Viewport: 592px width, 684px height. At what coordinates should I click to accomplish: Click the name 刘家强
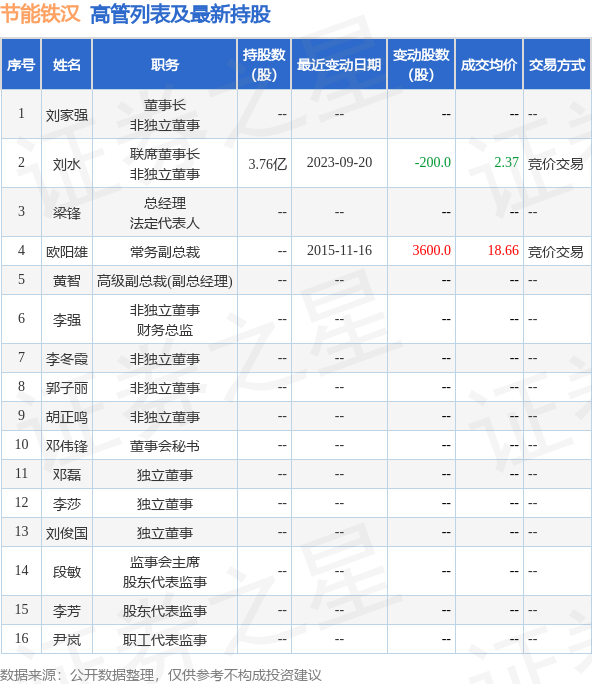click(67, 115)
